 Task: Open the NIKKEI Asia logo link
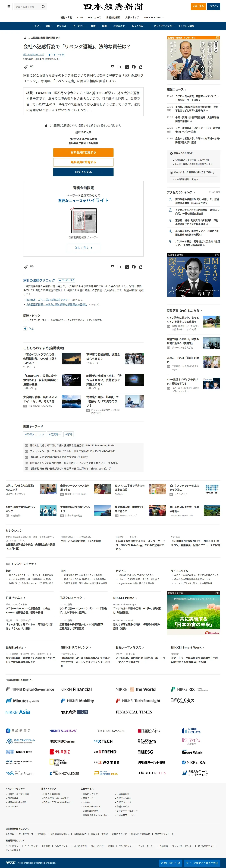pyautogui.click(x=18, y=712)
